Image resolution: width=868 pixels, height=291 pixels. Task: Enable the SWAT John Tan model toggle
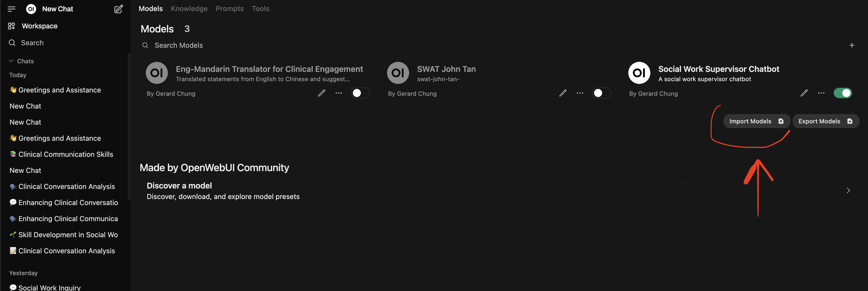[601, 93]
